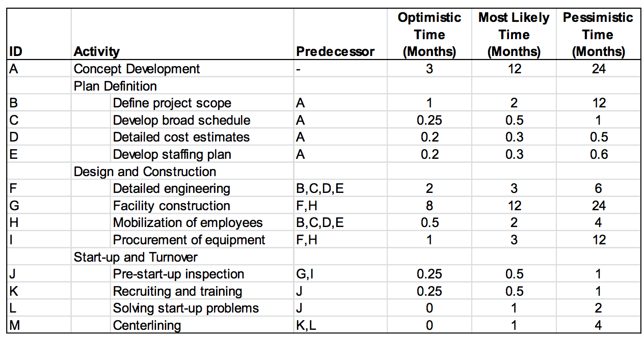Select the Mobilization of employees cell

pos(187,223)
